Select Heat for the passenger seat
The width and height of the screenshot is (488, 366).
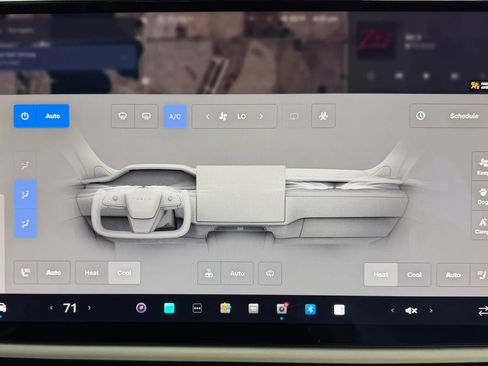coord(381,275)
